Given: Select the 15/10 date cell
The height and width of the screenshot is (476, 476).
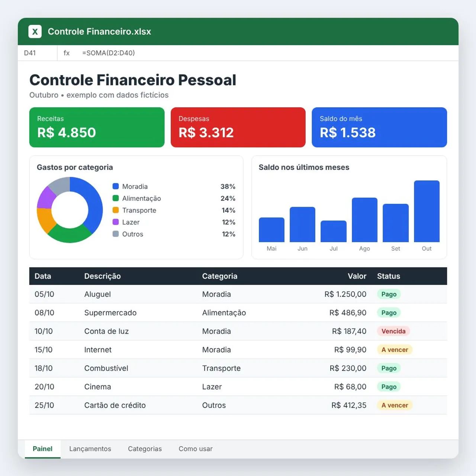Looking at the screenshot, I should point(44,350).
